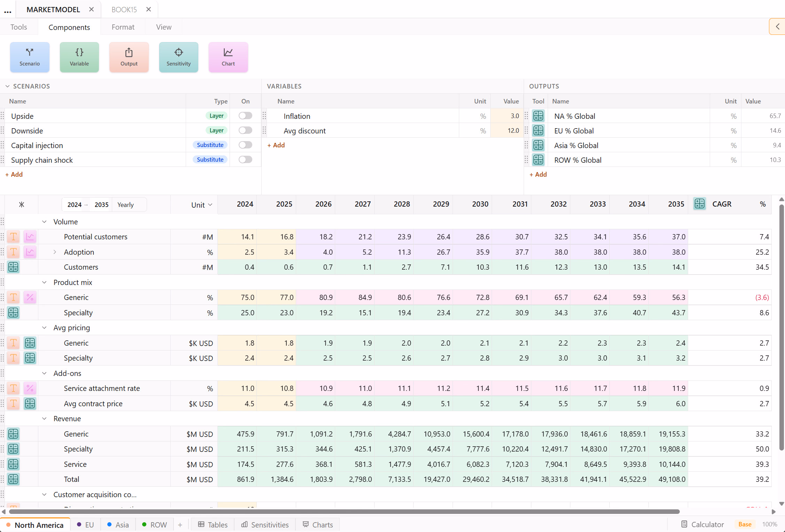Collapse the Add-ons group
Viewport: 785px width, 532px height.
pyautogui.click(x=44, y=373)
